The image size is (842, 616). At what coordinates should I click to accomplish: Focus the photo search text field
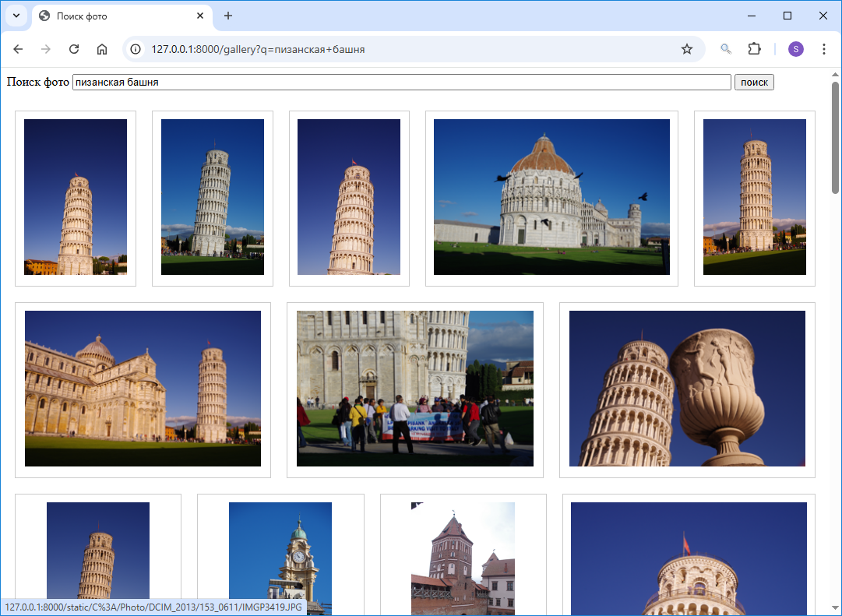coord(401,83)
